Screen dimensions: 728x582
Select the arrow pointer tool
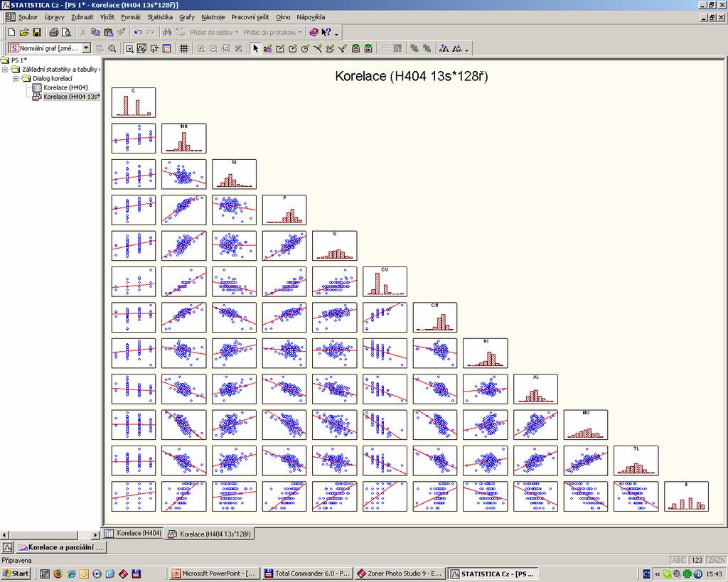click(x=255, y=48)
